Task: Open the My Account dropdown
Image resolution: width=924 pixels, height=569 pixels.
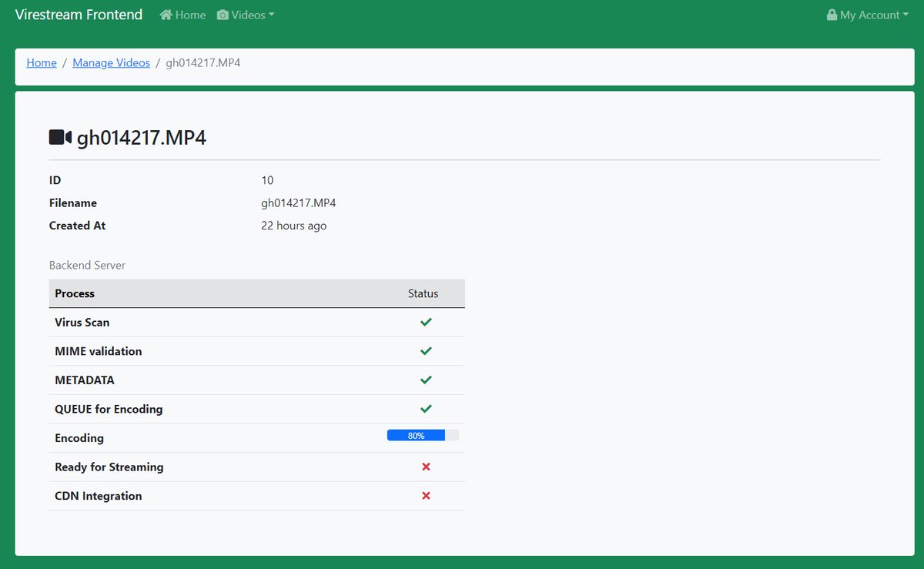Action: [868, 15]
